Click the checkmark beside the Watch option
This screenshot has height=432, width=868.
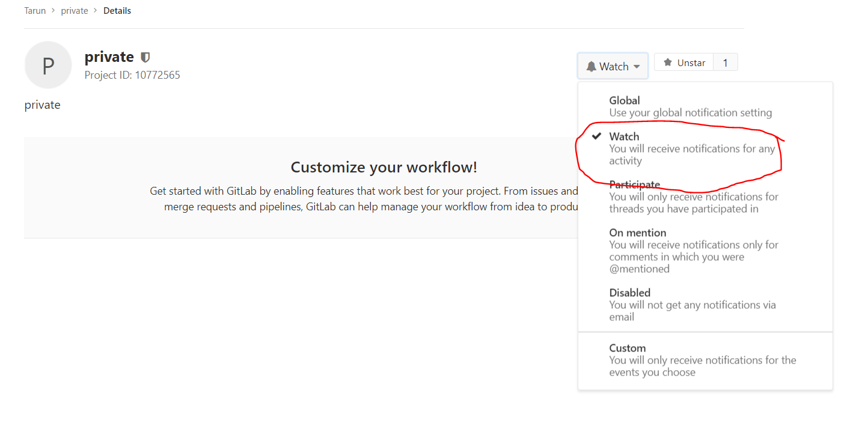coord(596,136)
